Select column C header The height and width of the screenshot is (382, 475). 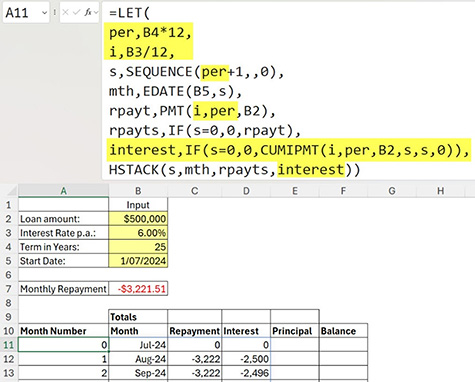[195, 191]
